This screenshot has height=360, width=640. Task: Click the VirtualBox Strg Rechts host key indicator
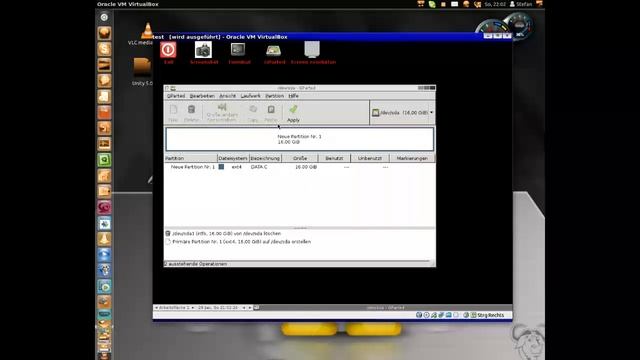(488, 315)
